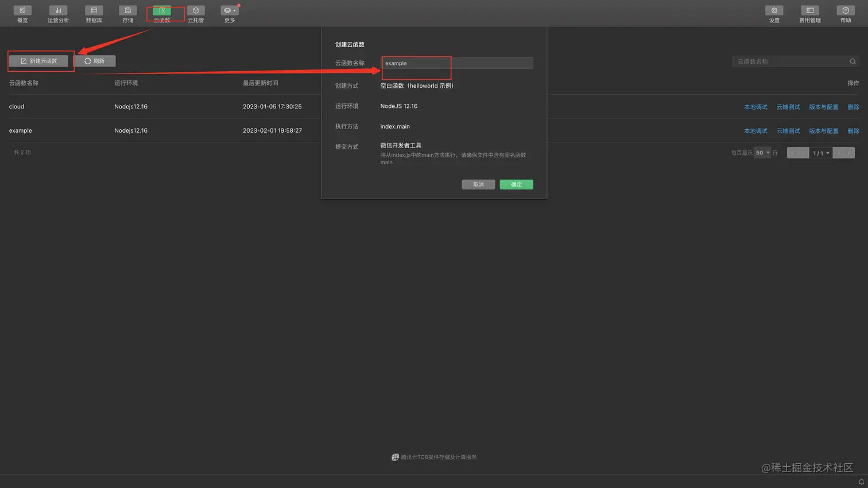Click the 2023-02-01 19:58:27 timestamp

[x=272, y=131]
